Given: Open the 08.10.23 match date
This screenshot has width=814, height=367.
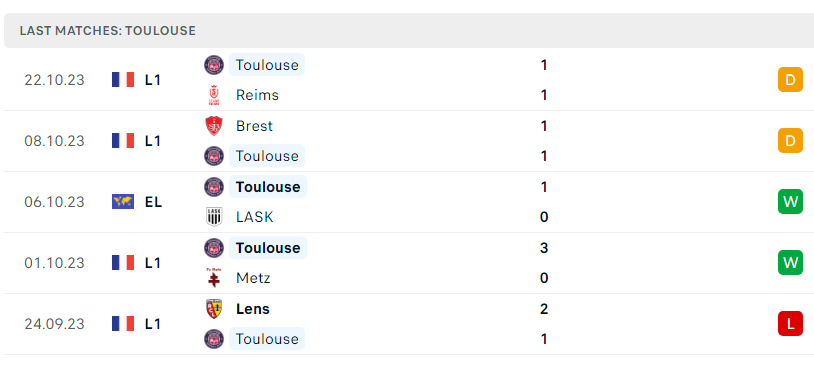Looking at the screenshot, I should 55,141.
